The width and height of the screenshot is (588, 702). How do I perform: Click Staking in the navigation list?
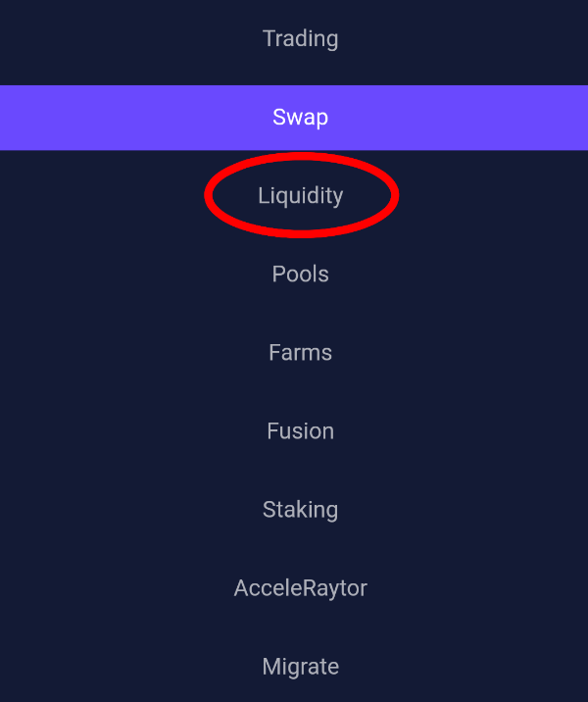(300, 510)
